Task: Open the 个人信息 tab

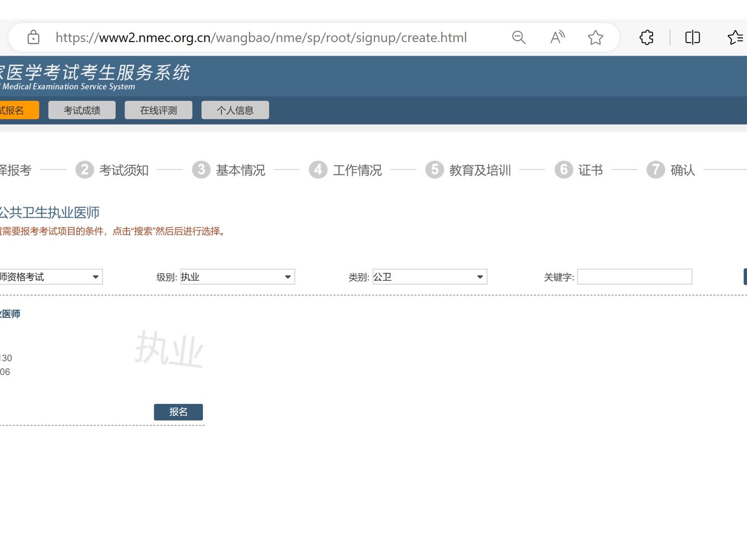Action: (x=235, y=110)
